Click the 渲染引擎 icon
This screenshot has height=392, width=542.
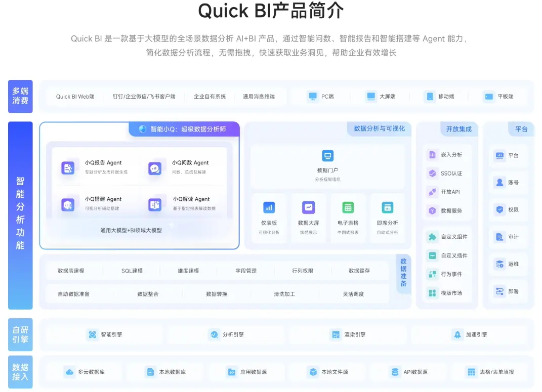(336, 335)
